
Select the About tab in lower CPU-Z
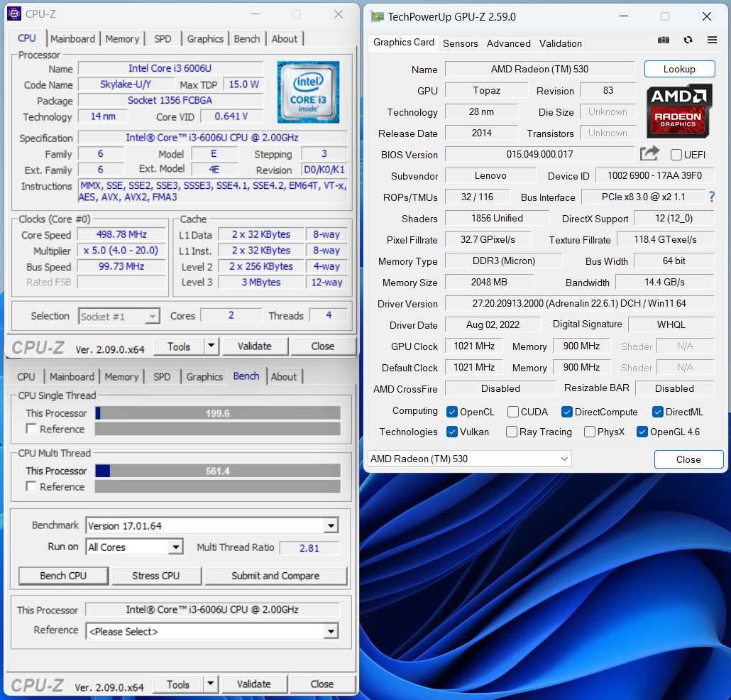click(x=283, y=376)
